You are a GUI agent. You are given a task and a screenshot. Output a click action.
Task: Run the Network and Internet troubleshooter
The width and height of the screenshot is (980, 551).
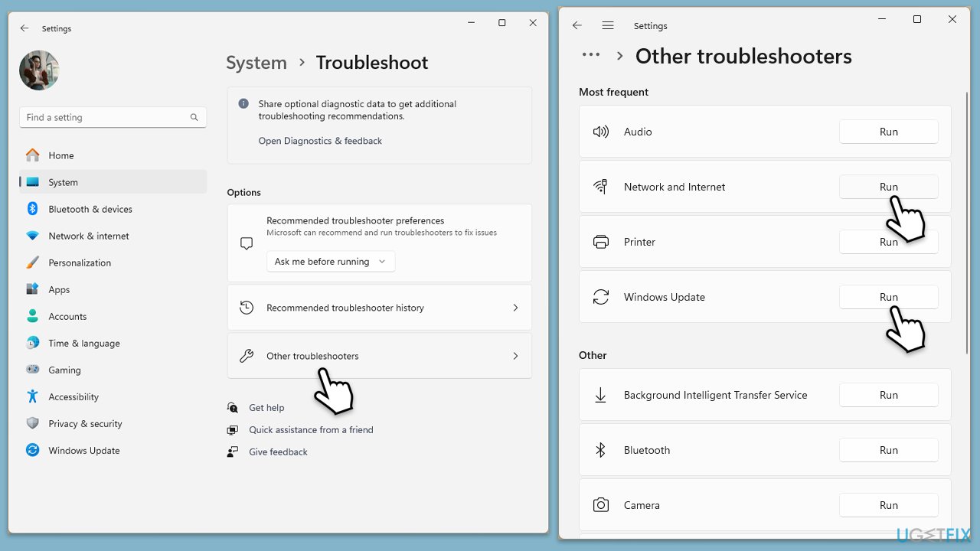coord(888,187)
